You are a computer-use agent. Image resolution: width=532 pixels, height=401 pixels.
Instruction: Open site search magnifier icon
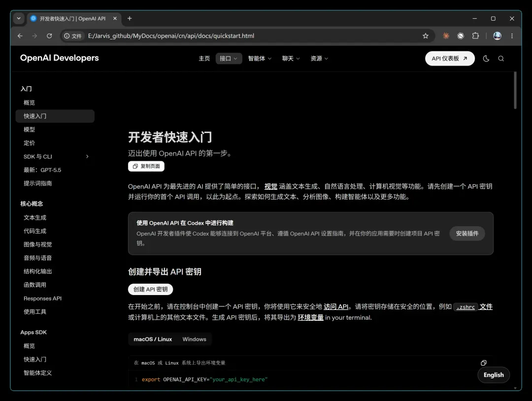coord(501,59)
